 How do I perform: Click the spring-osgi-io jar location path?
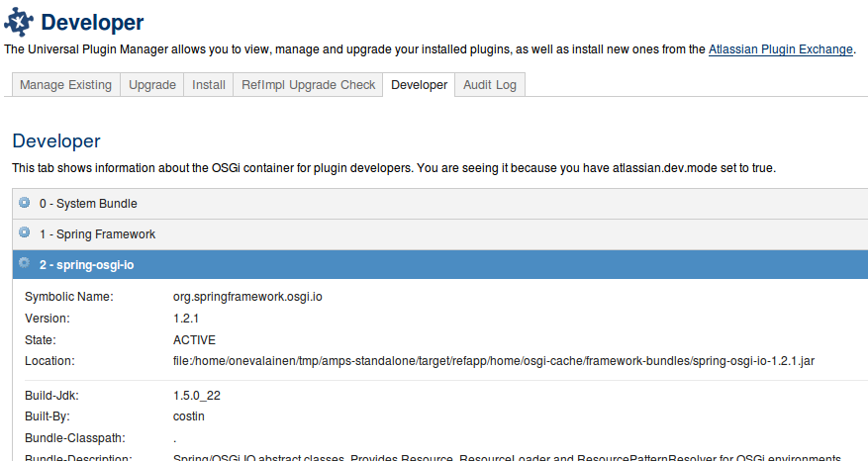point(493,360)
